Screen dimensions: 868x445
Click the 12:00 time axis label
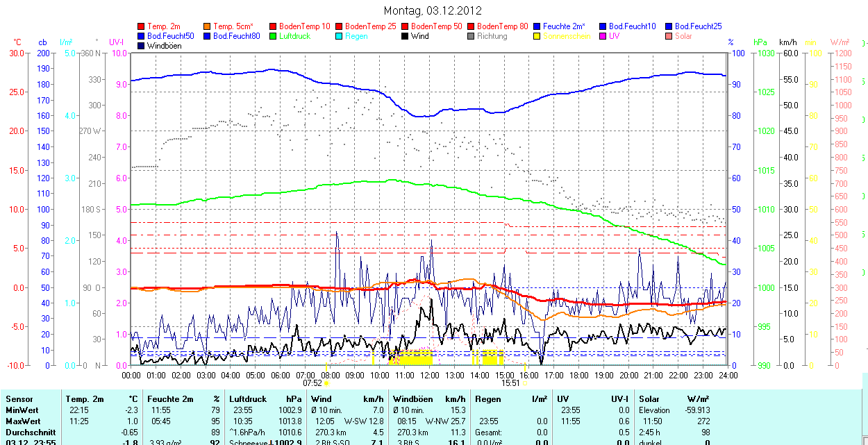[430, 375]
